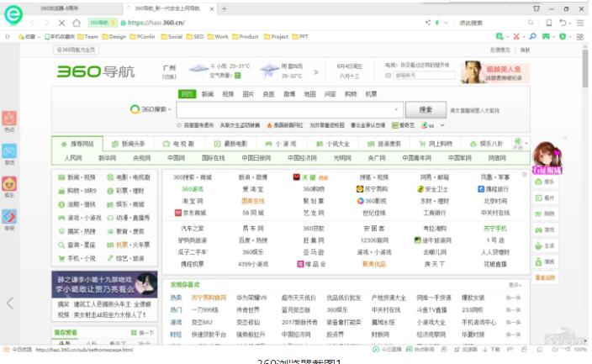Stop loading with the X button
592x364 pixels.
pyautogui.click(x=61, y=23)
